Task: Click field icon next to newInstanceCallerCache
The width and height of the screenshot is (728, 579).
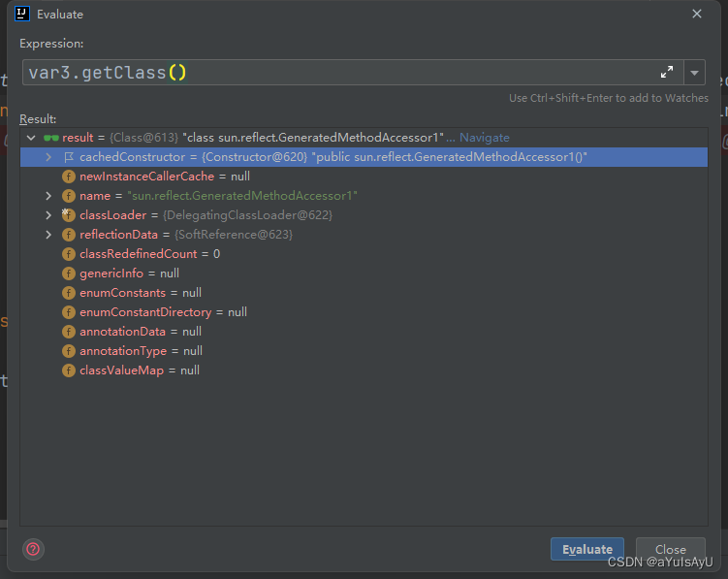Action: (x=69, y=177)
